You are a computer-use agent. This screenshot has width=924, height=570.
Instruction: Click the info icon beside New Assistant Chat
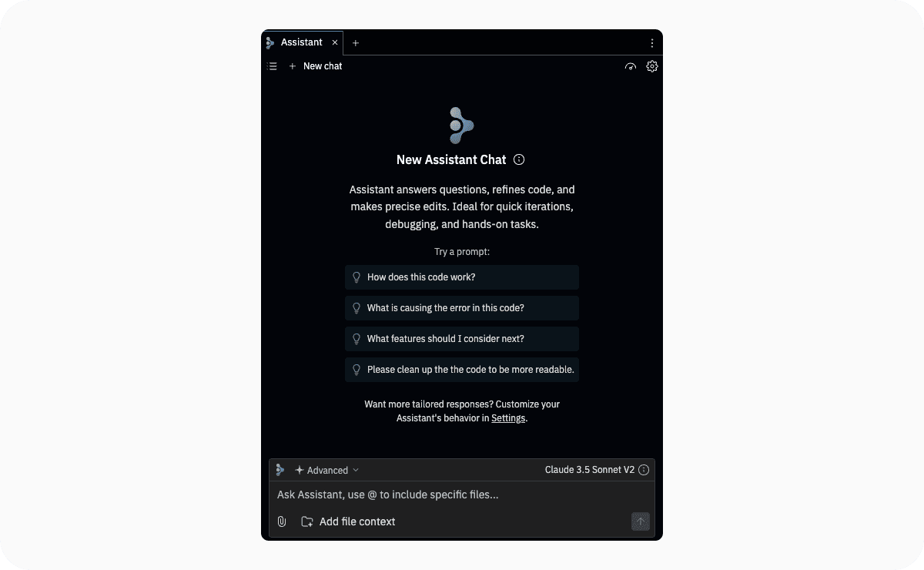click(519, 159)
